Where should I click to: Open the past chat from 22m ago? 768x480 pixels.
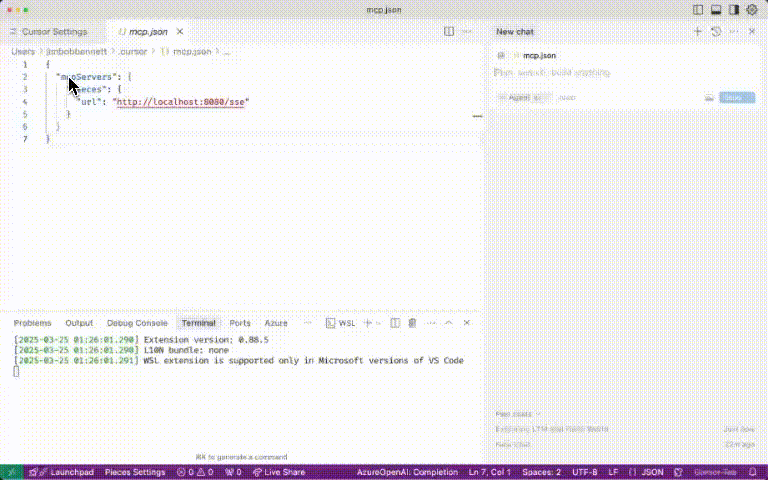tap(625, 444)
